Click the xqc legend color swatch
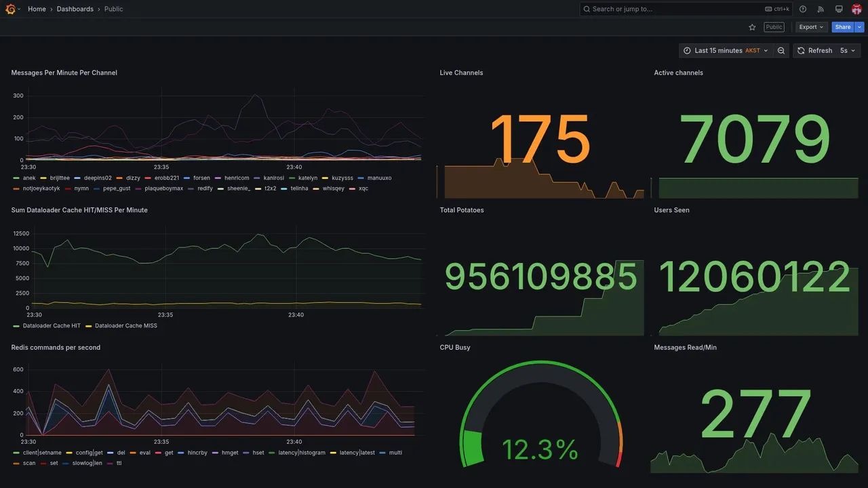 [353, 188]
